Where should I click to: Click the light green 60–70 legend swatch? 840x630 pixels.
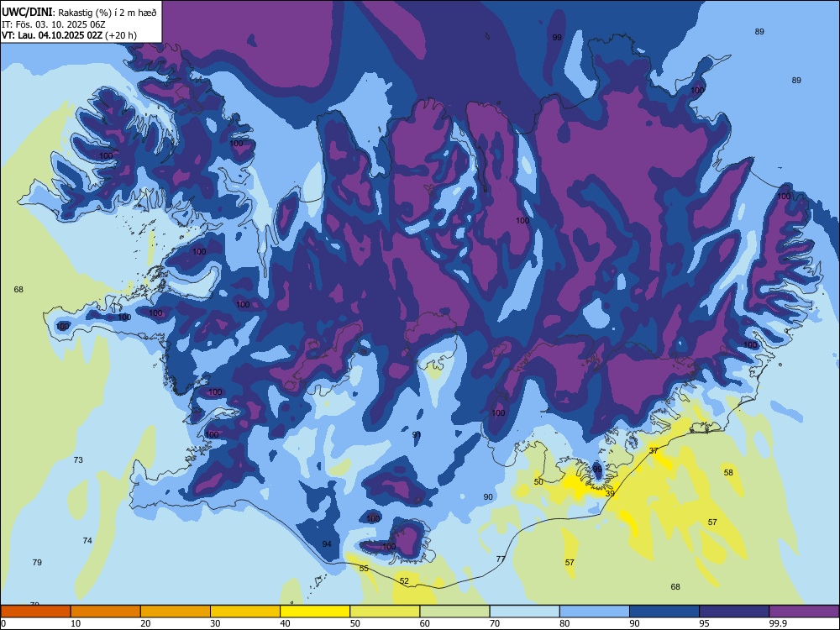point(454,612)
